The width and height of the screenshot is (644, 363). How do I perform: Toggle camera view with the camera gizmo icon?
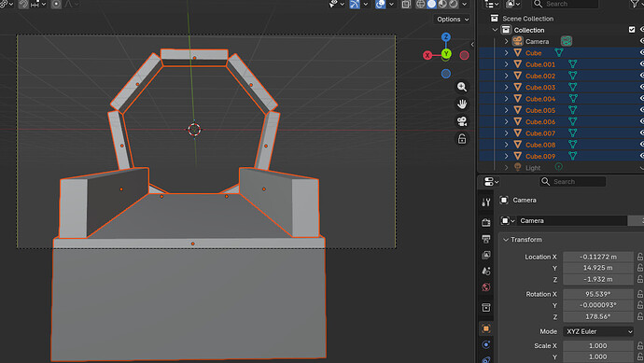[462, 121]
